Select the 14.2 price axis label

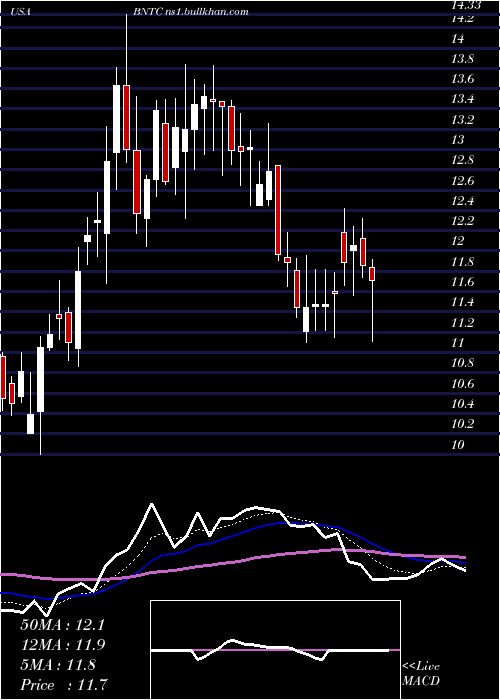pyautogui.click(x=462, y=19)
